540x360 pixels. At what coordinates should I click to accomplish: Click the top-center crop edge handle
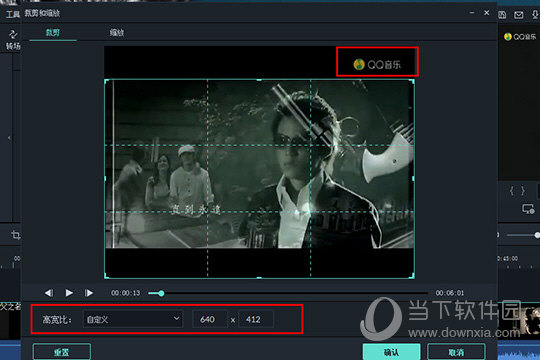[x=259, y=80]
